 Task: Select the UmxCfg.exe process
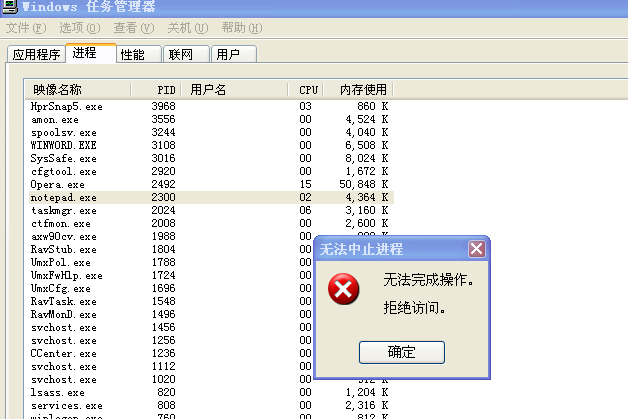point(171,288)
